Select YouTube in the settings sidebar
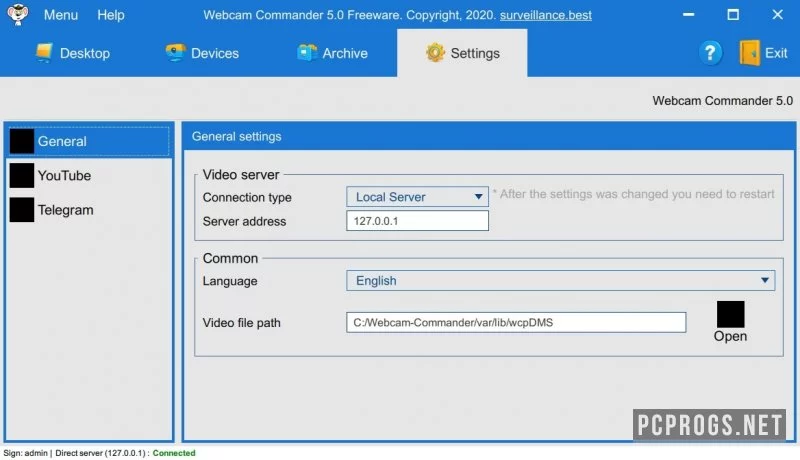 click(89, 175)
